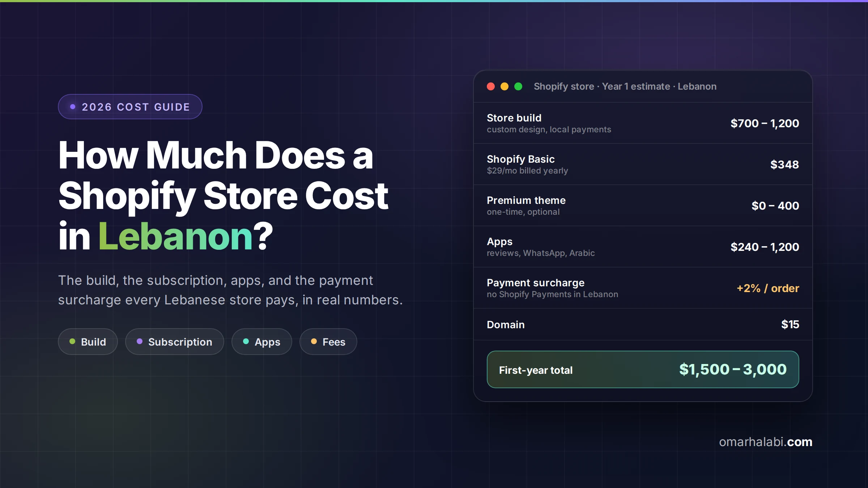
Task: Select the Subscription pill tag
Action: [175, 342]
